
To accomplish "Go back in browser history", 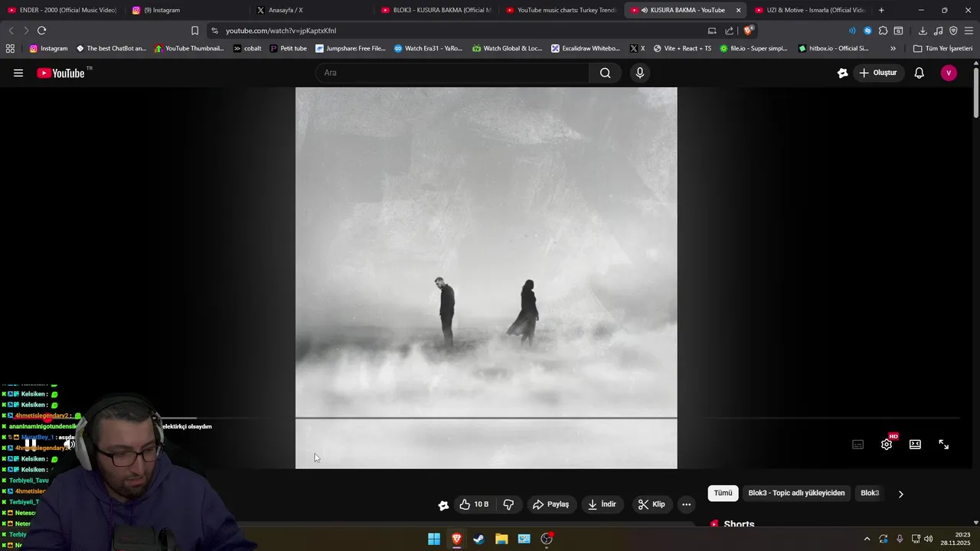I will [11, 31].
